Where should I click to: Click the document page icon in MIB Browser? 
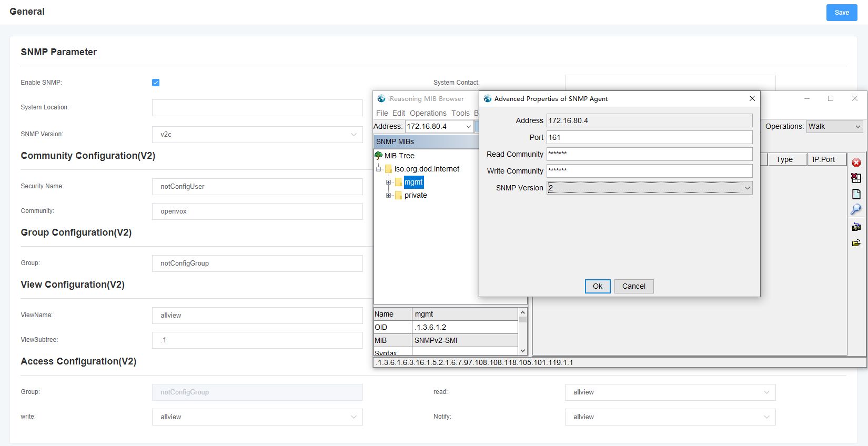(856, 194)
